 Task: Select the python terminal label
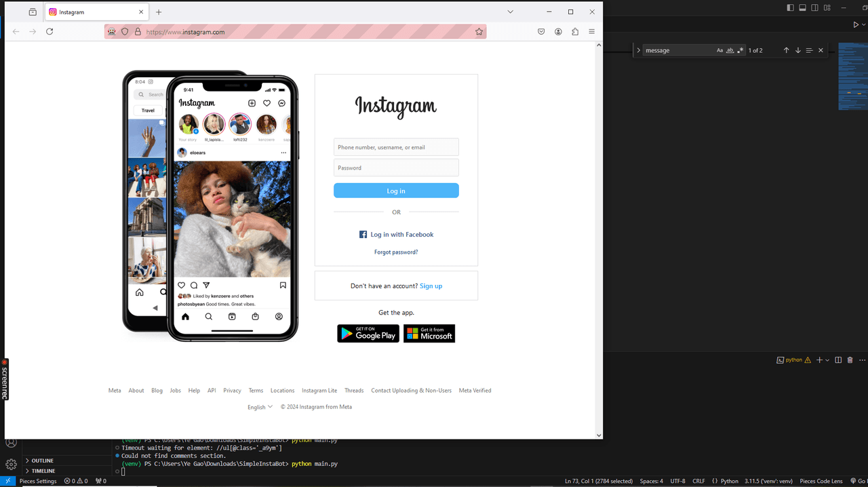click(x=793, y=360)
